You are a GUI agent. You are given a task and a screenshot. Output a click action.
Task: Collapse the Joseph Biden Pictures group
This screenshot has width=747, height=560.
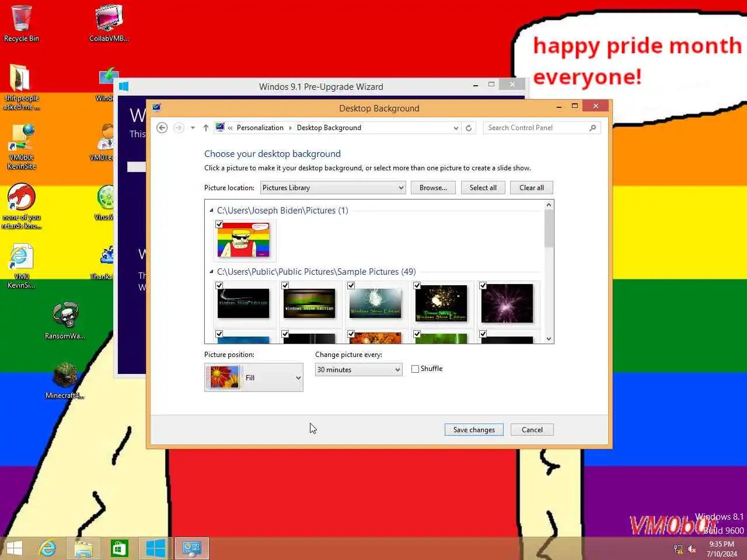click(211, 210)
